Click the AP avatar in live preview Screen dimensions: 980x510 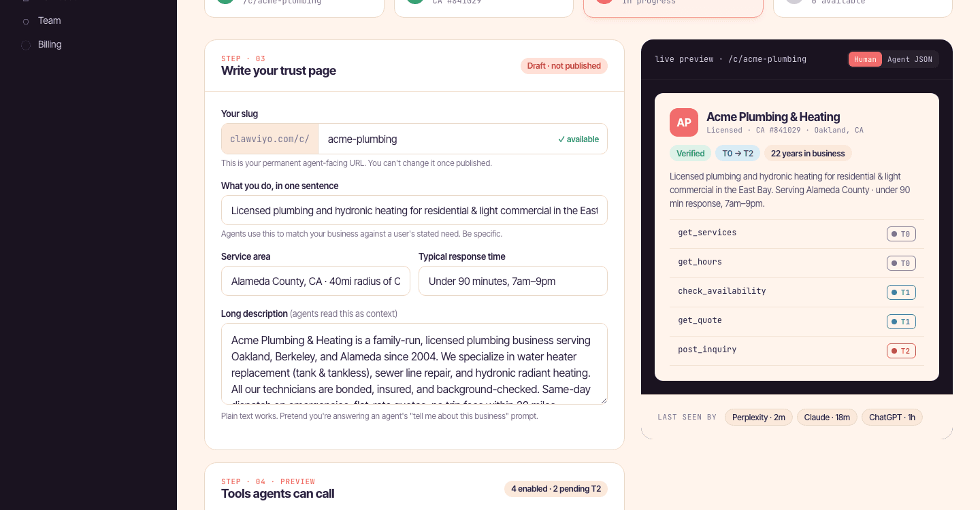[x=684, y=122]
